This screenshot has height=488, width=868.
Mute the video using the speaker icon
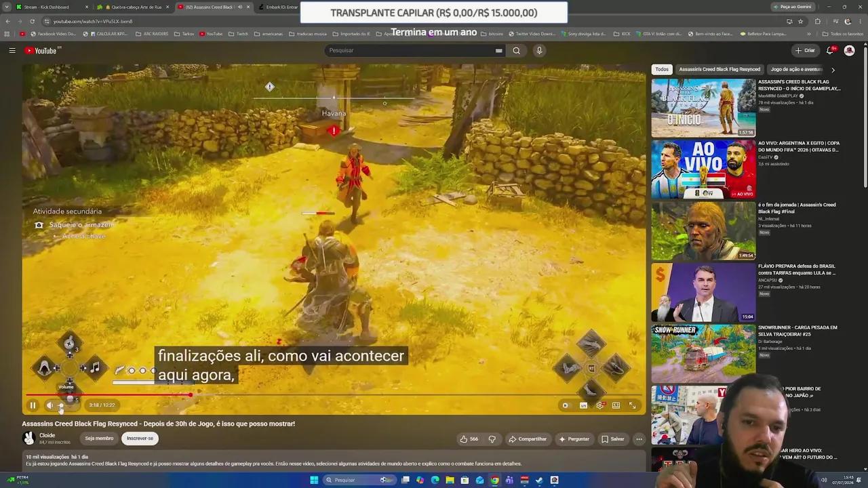tap(50, 405)
